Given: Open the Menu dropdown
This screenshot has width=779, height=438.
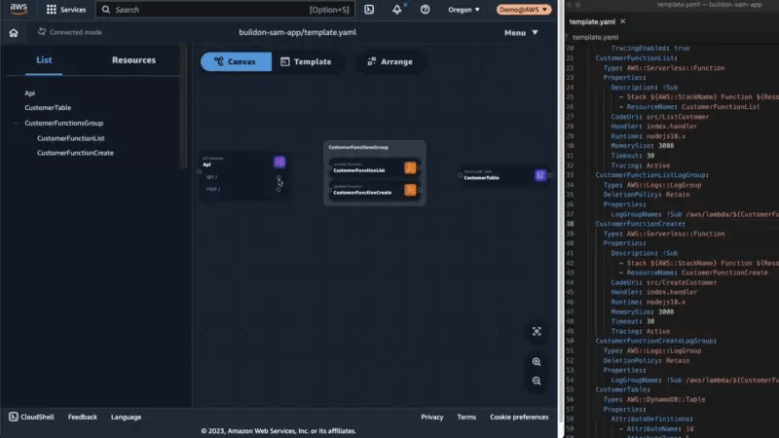Looking at the screenshot, I should coord(521,33).
